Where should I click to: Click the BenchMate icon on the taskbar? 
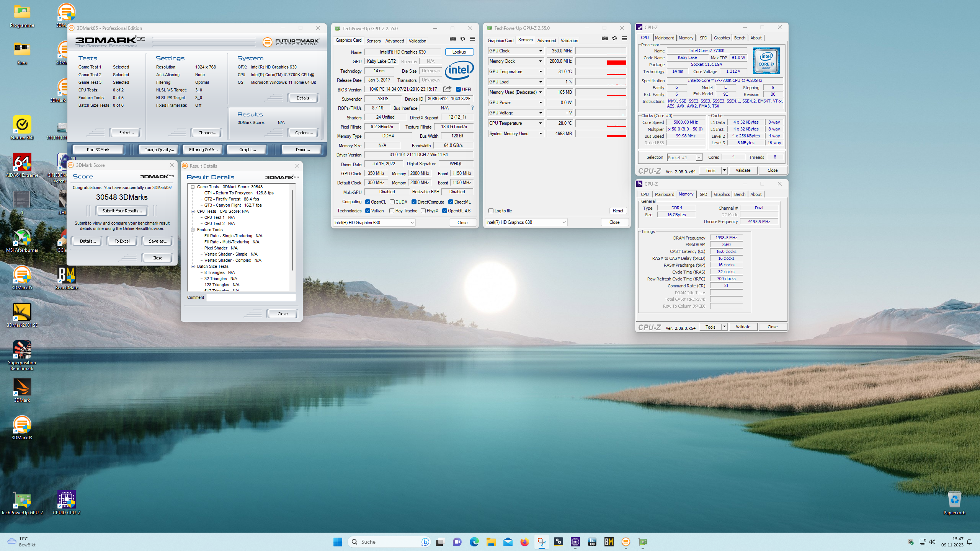tap(609, 542)
